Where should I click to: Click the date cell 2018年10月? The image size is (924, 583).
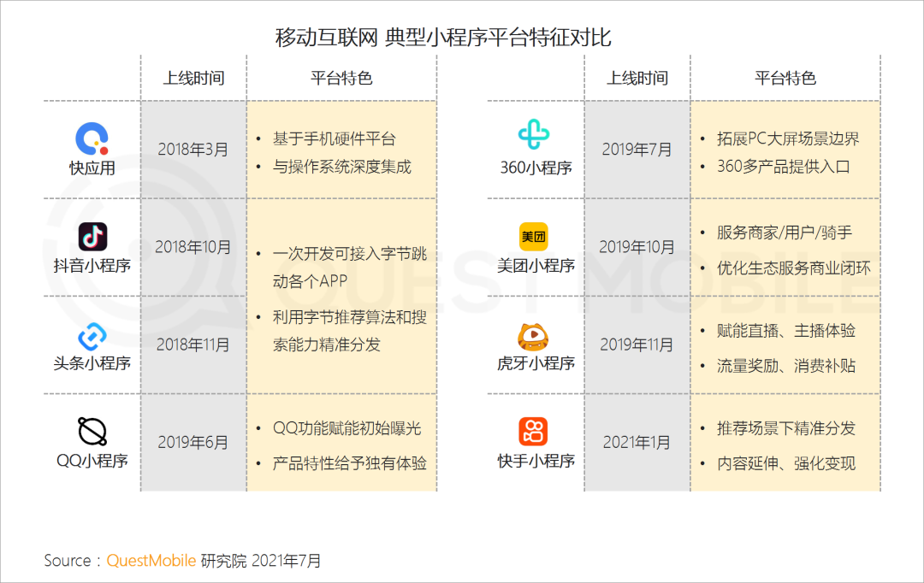coord(193,247)
